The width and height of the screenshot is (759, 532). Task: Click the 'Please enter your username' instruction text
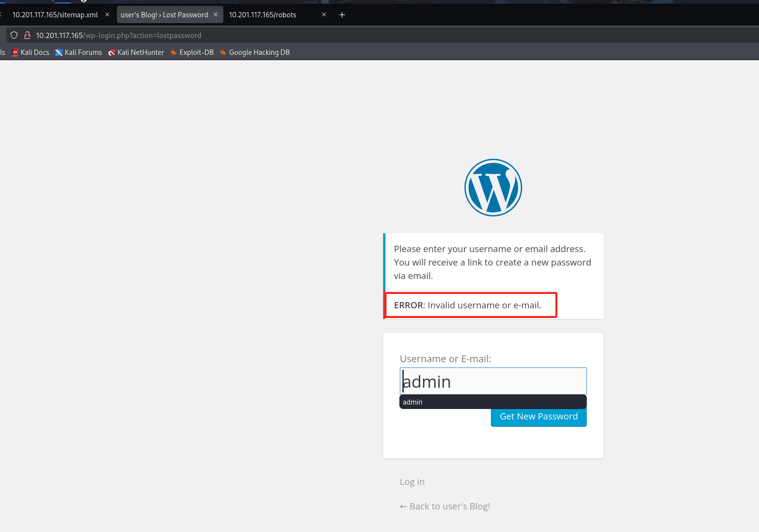pyautogui.click(x=492, y=263)
